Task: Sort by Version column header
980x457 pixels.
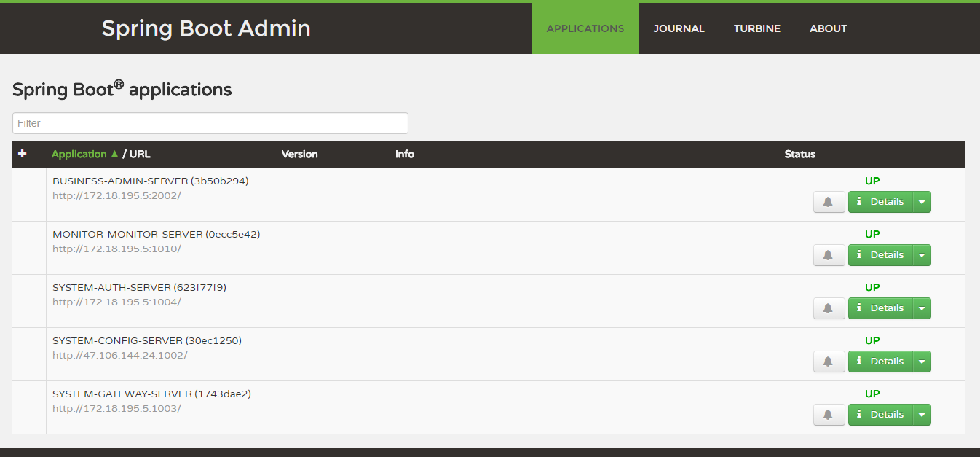Action: 300,154
